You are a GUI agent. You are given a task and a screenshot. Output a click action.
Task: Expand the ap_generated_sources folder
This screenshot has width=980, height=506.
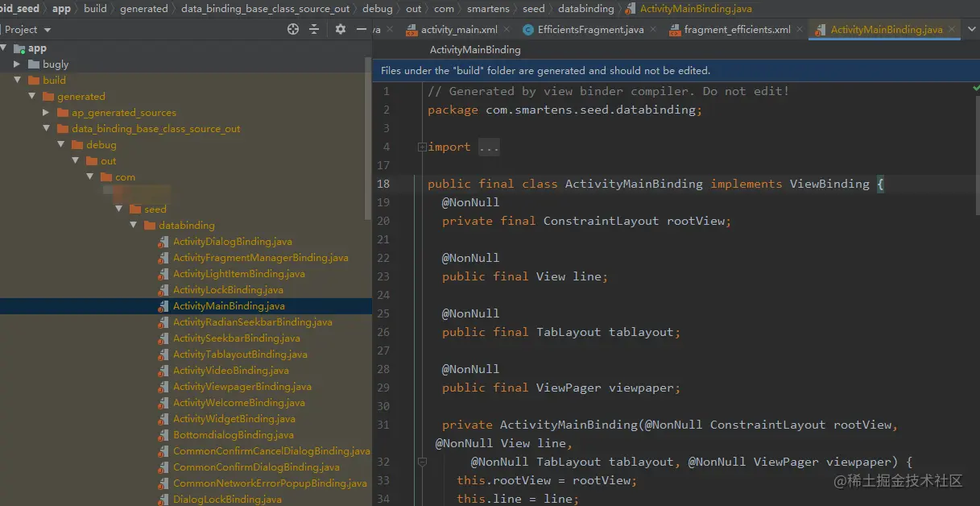(46, 113)
